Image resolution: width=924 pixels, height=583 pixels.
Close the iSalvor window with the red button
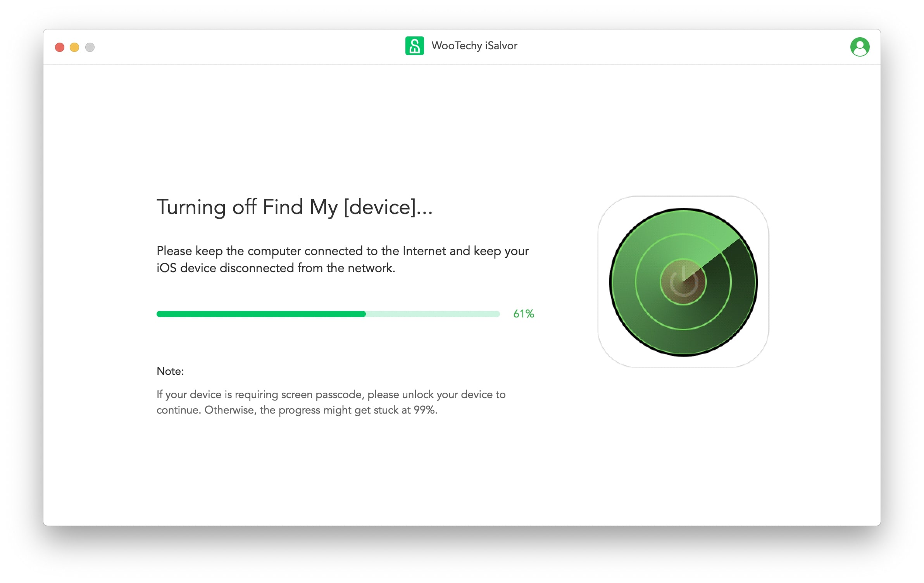point(60,47)
